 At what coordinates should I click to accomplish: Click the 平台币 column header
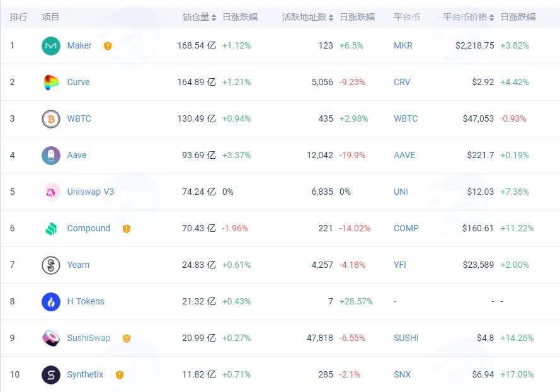406,17
